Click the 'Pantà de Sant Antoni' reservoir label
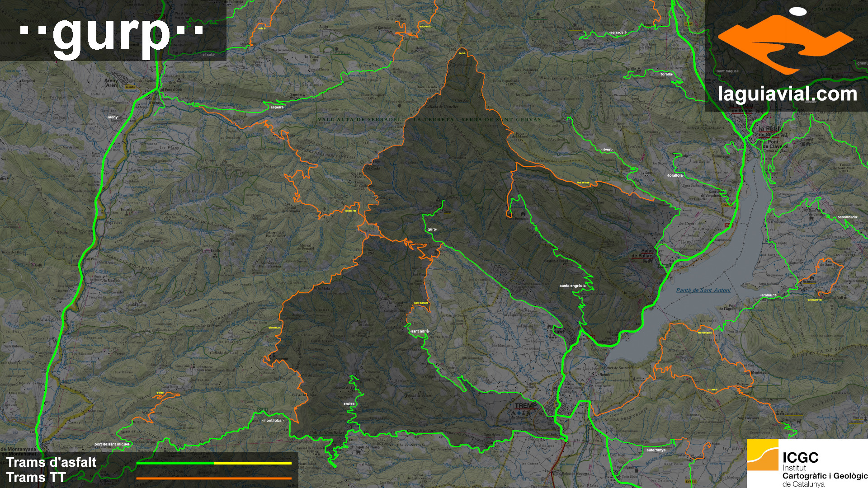This screenshot has height=488, width=868. (x=703, y=291)
